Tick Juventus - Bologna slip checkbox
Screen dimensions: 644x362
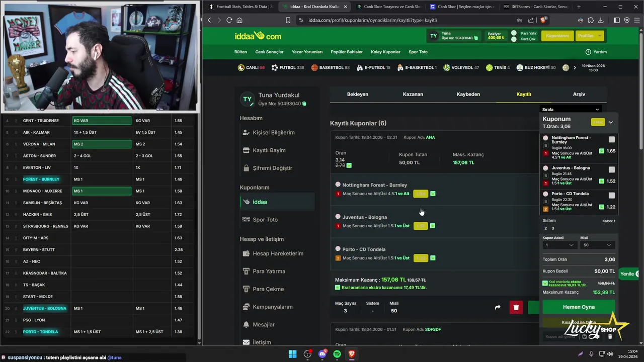click(612, 170)
